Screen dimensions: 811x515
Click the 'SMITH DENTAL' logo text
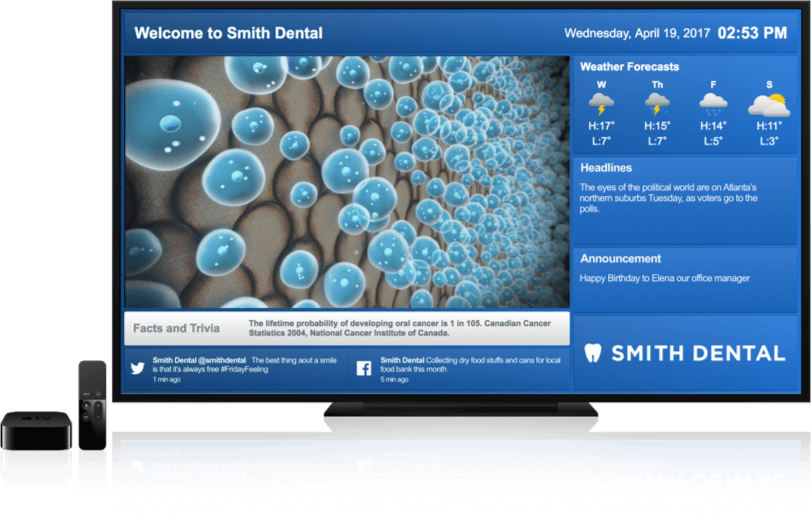click(x=698, y=354)
